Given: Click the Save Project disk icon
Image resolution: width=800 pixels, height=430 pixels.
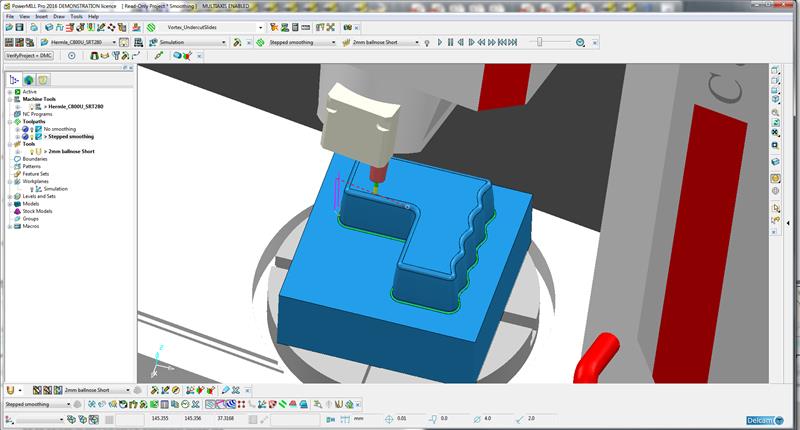Looking at the screenshot, I should [x=19, y=27].
